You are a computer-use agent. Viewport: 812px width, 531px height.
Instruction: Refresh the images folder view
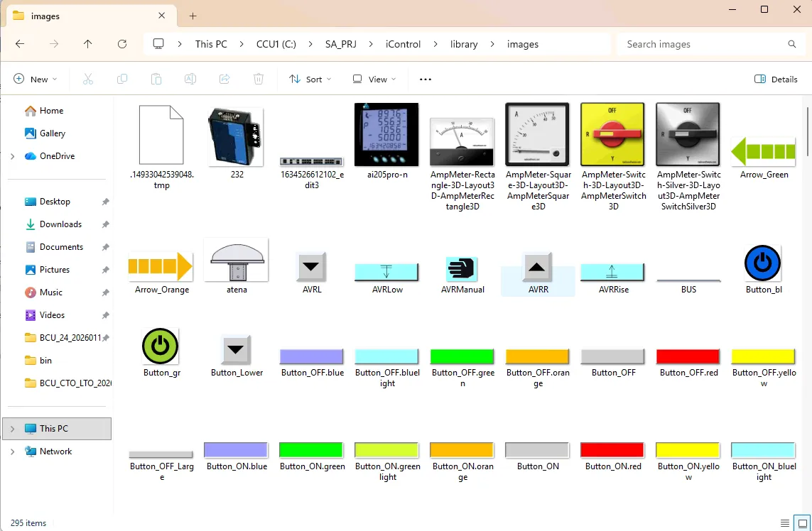click(x=122, y=44)
